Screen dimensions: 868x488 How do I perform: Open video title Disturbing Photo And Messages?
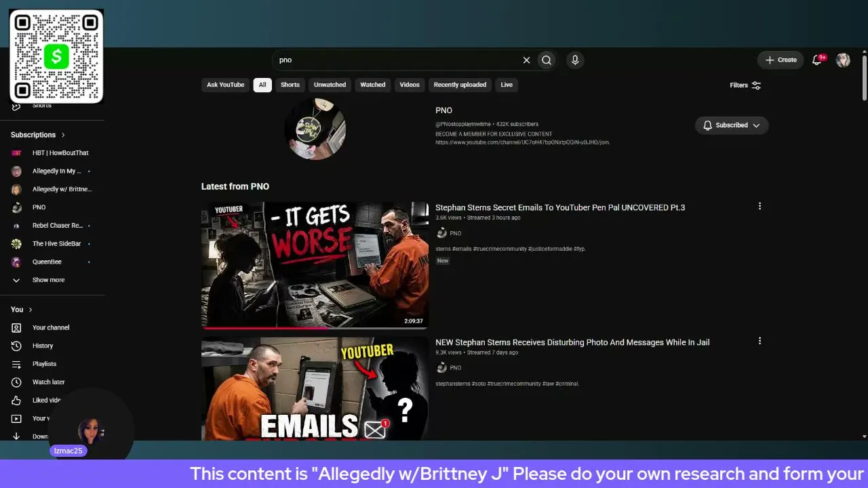click(572, 342)
